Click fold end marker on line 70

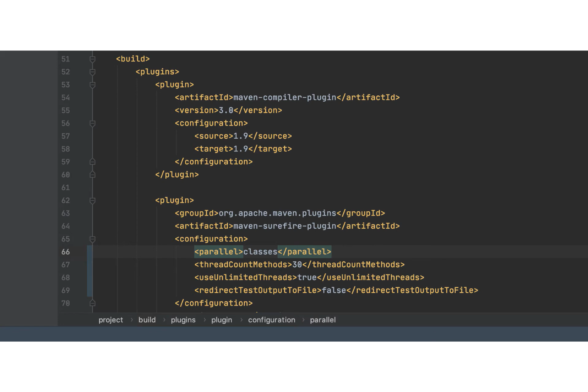92,303
